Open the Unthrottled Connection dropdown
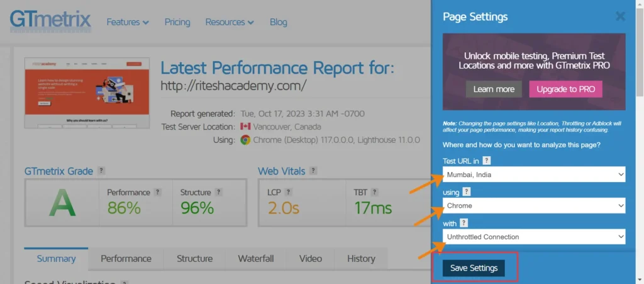 534,237
